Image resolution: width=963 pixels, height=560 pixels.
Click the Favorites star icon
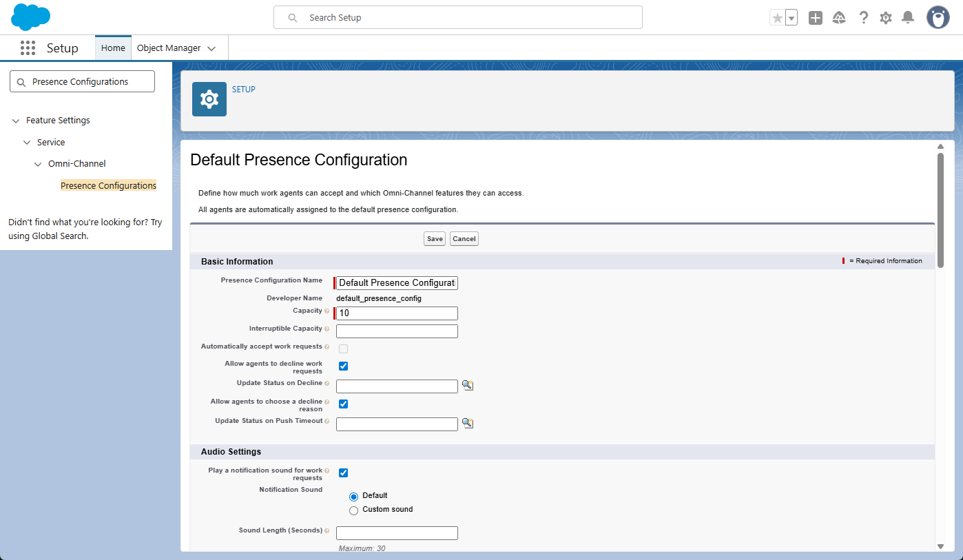(x=777, y=18)
